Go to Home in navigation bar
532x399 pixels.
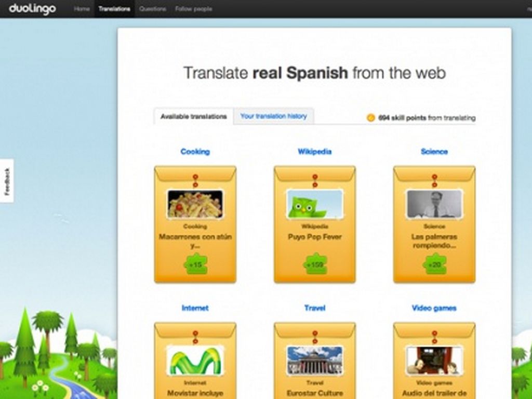pos(82,9)
